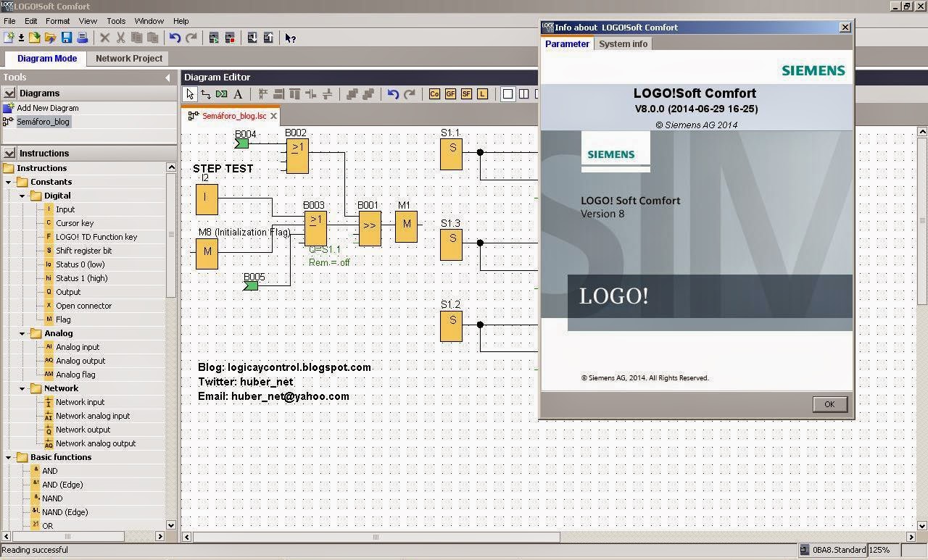Viewport: 928px width, 560px height.
Task: Collapse the Instructions section toggle
Action: [9, 153]
